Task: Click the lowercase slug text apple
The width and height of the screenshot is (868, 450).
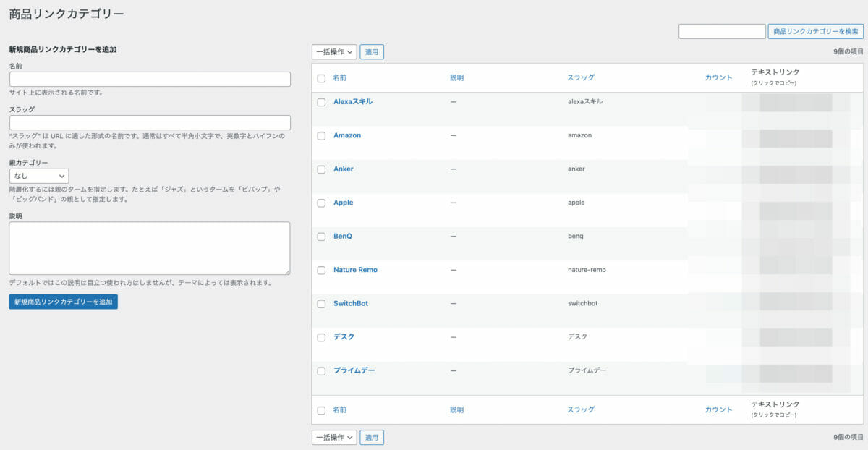Action: click(x=576, y=203)
